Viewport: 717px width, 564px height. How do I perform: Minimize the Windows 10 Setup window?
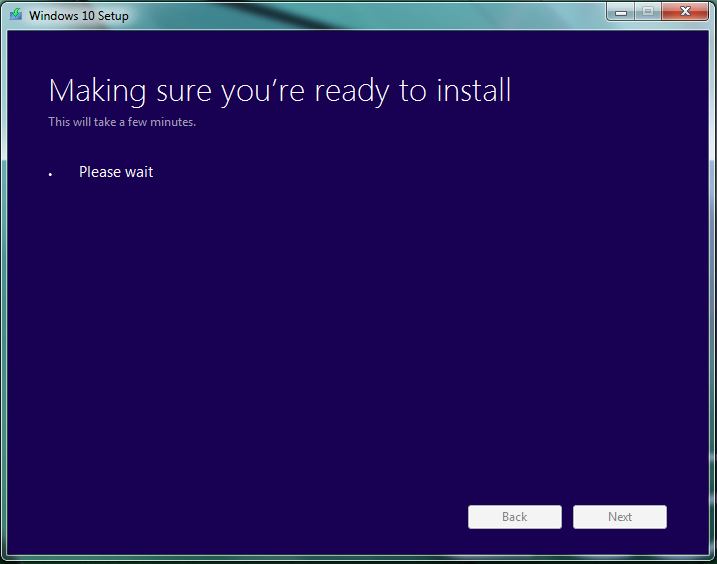coord(621,12)
